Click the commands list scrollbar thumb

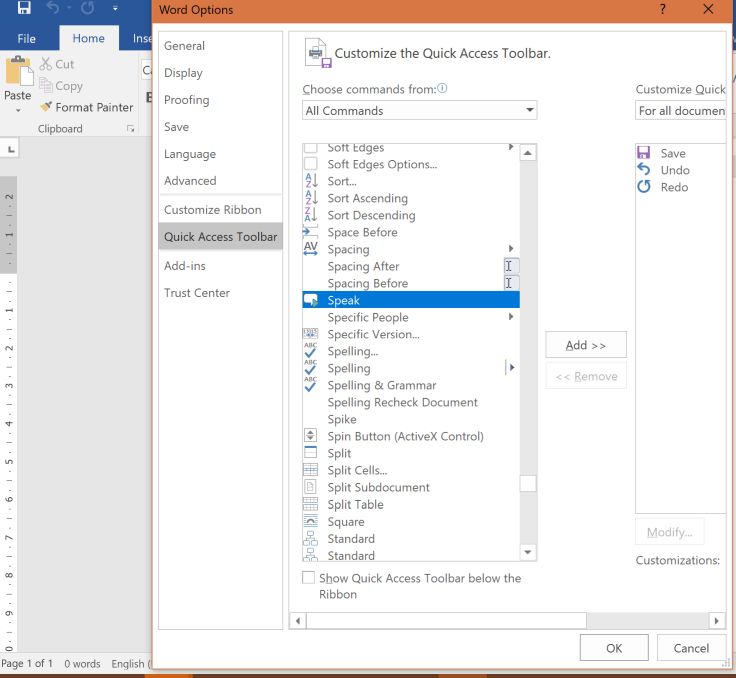[528, 484]
